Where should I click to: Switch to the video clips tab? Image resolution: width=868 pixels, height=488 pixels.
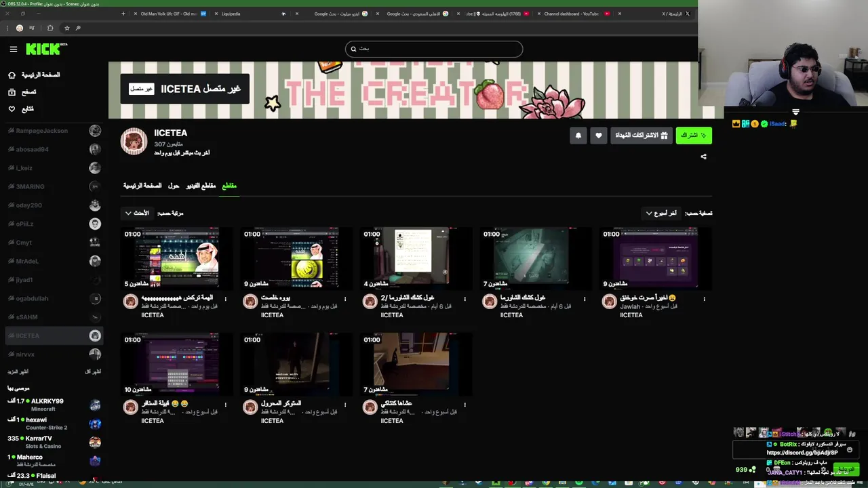pyautogui.click(x=201, y=186)
